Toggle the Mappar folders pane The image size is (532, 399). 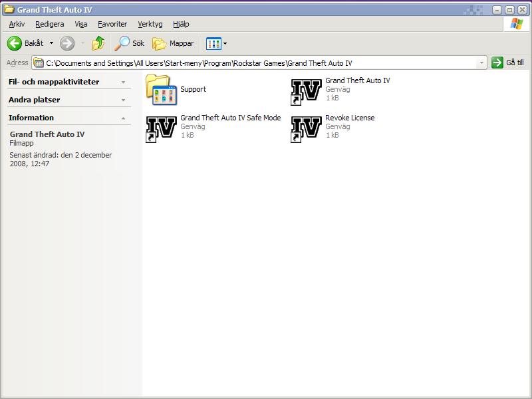pyautogui.click(x=173, y=43)
